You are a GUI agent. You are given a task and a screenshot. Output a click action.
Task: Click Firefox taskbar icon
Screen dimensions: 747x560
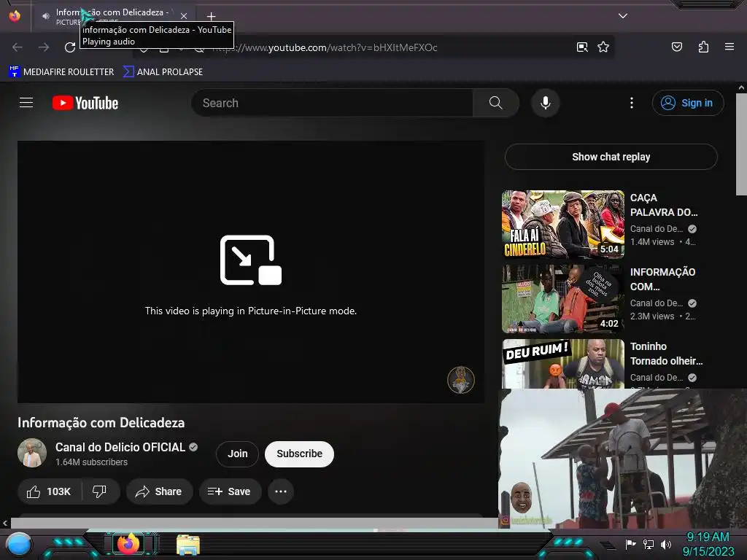128,544
